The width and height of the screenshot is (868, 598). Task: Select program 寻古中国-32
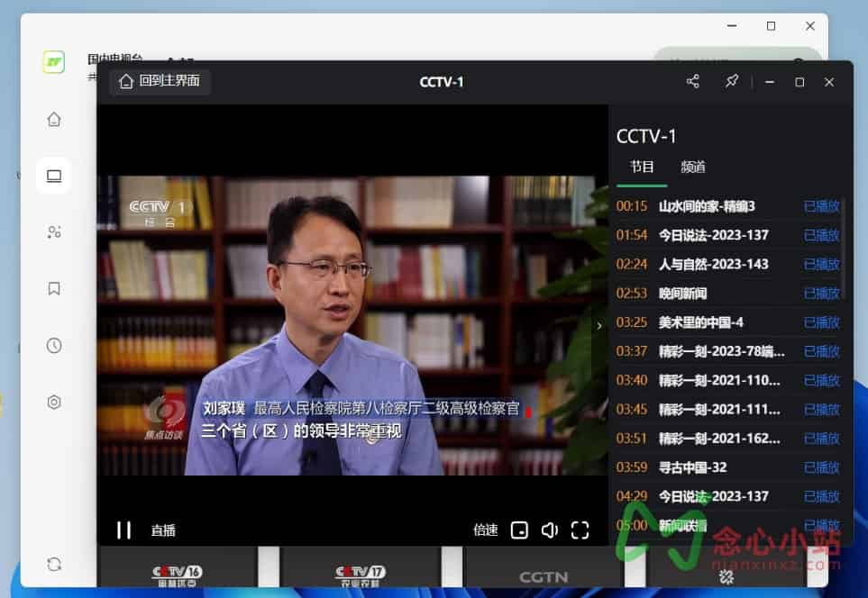coord(728,467)
